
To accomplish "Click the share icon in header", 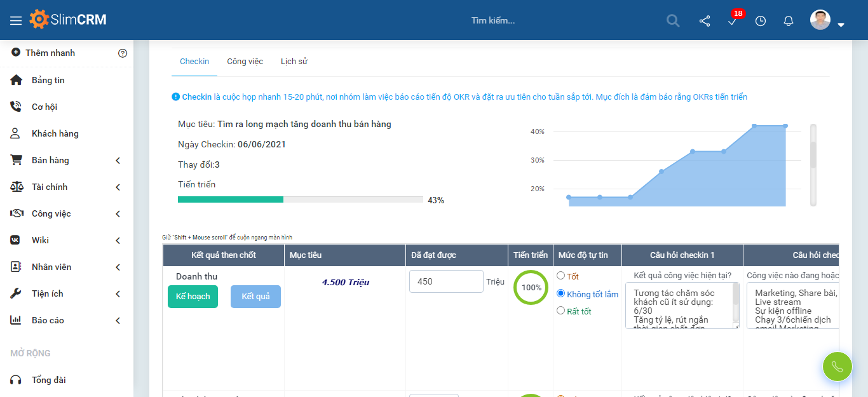I will click(x=705, y=21).
